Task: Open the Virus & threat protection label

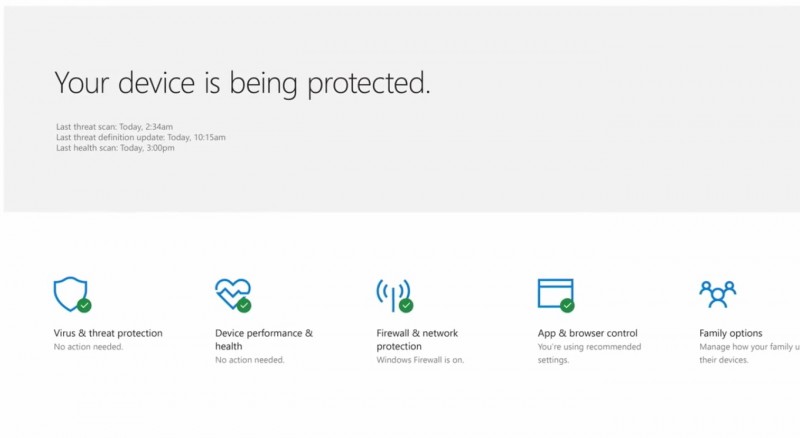Action: [109, 333]
